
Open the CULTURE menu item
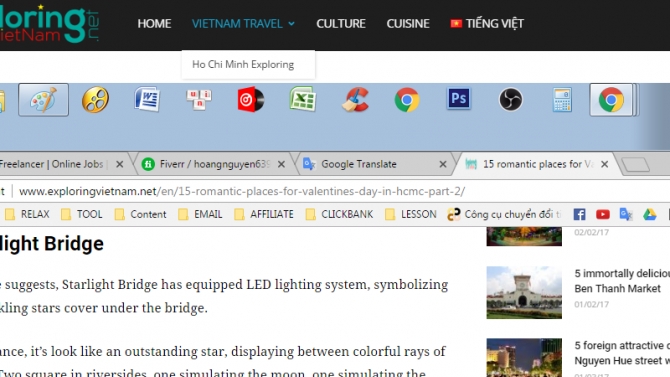click(341, 24)
